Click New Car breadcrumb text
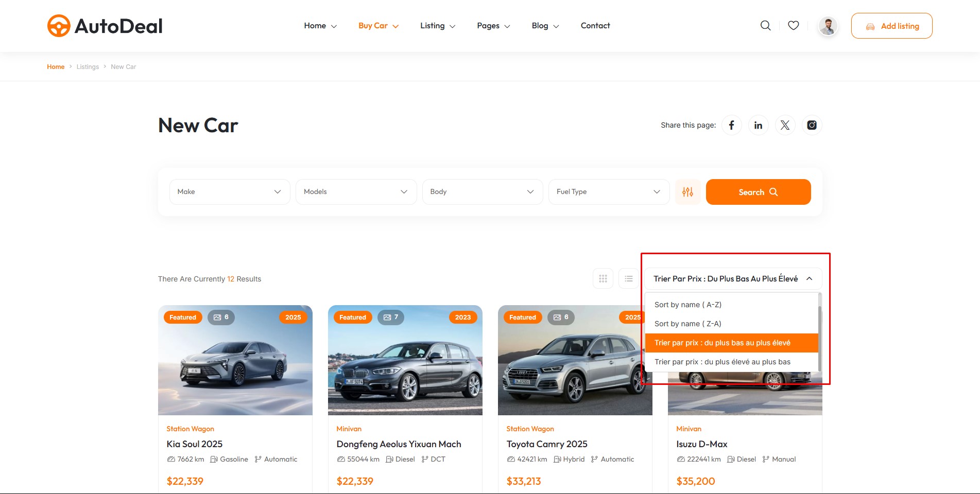This screenshot has width=980, height=494. (124, 67)
